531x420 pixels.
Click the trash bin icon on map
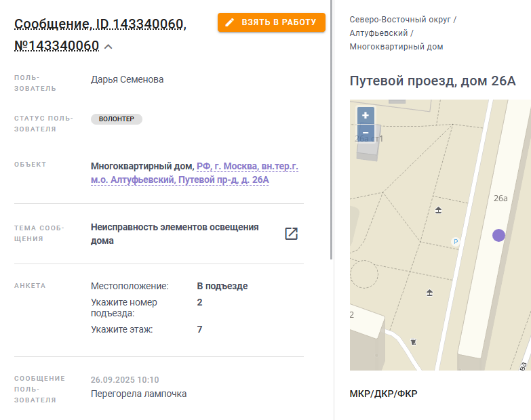click(413, 341)
